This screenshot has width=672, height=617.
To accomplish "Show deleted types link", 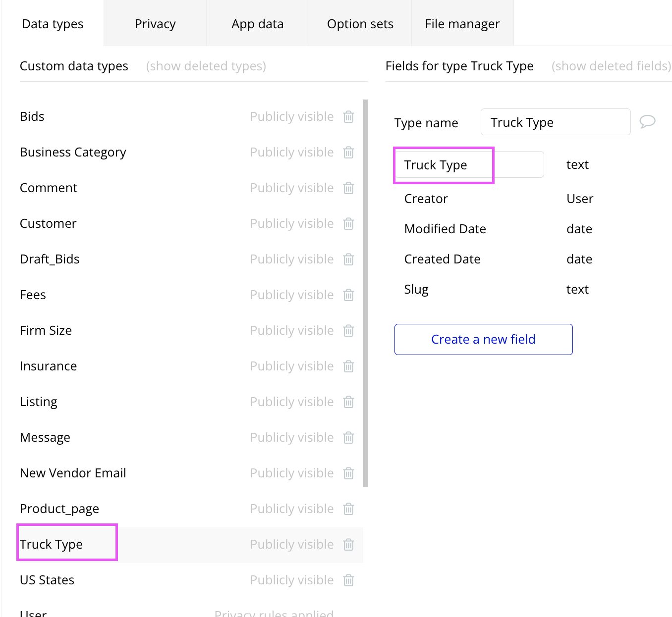I will tap(206, 66).
